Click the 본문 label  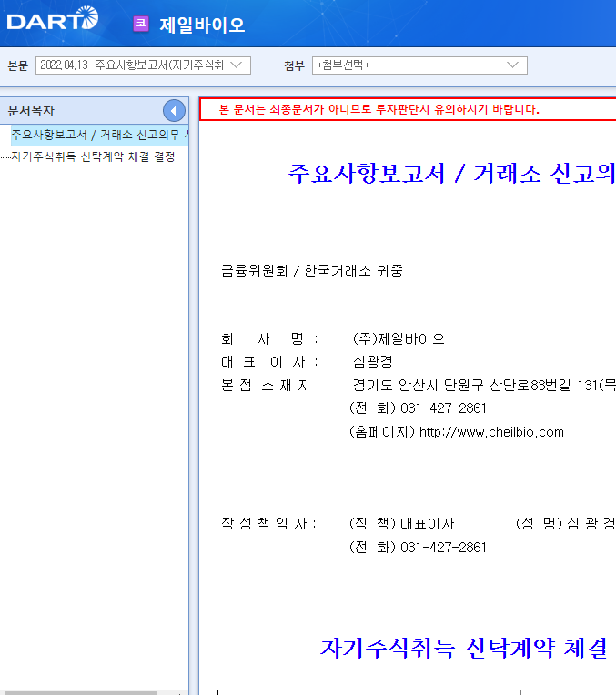(x=17, y=65)
